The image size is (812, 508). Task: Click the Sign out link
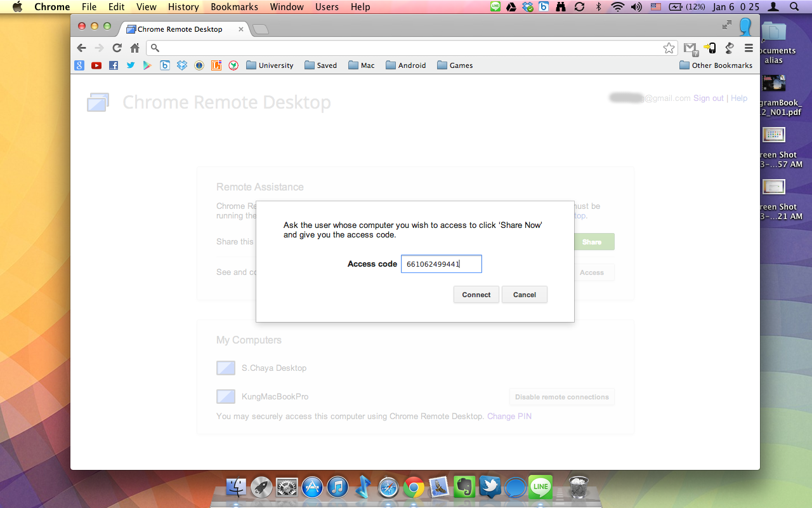pos(709,98)
